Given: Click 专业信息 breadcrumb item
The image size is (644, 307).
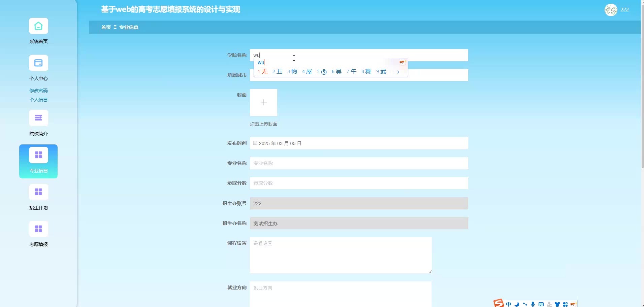Looking at the screenshot, I should 129,27.
